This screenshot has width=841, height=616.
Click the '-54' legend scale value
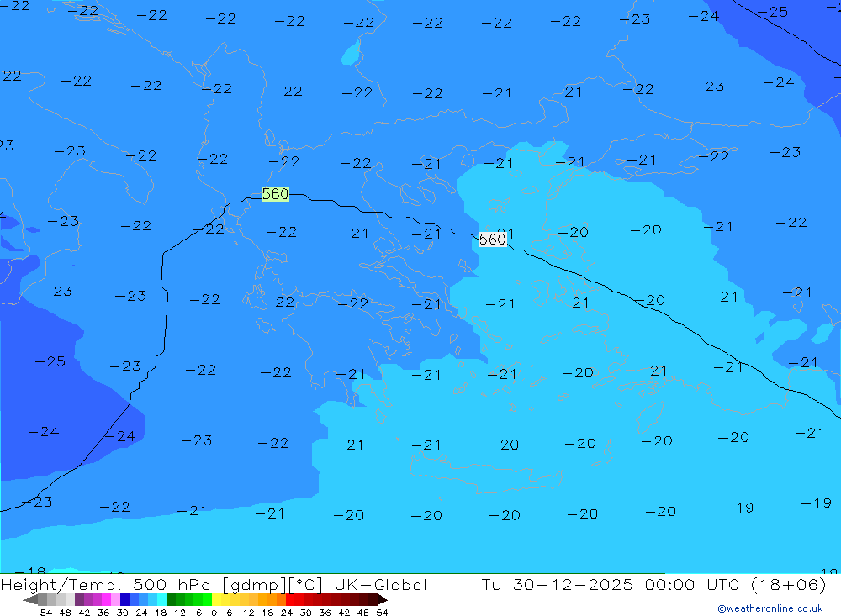(41, 613)
